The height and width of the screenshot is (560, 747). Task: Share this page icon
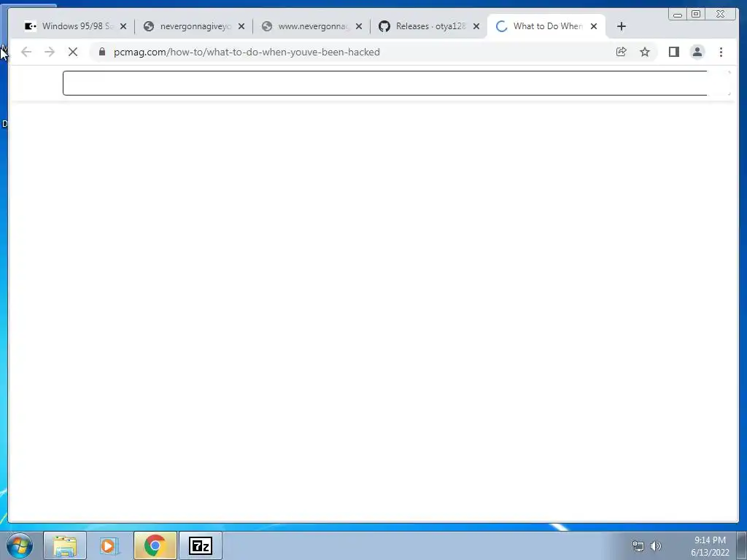pyautogui.click(x=622, y=52)
